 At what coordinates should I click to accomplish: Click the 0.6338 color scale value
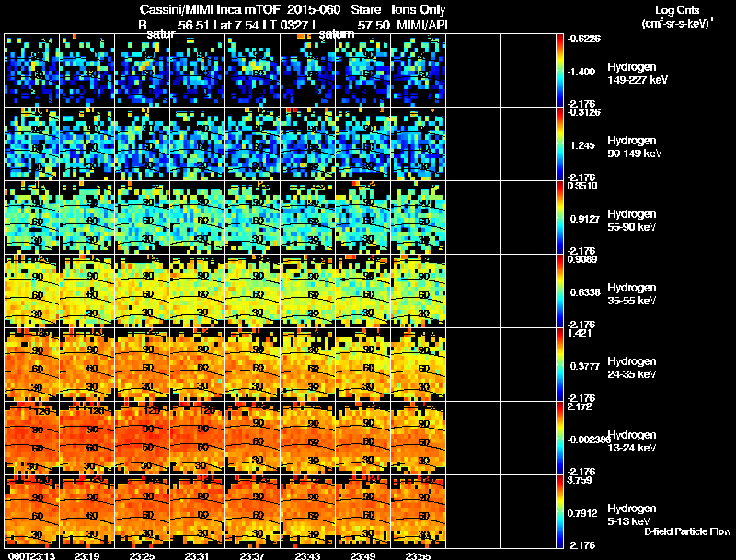[585, 292]
